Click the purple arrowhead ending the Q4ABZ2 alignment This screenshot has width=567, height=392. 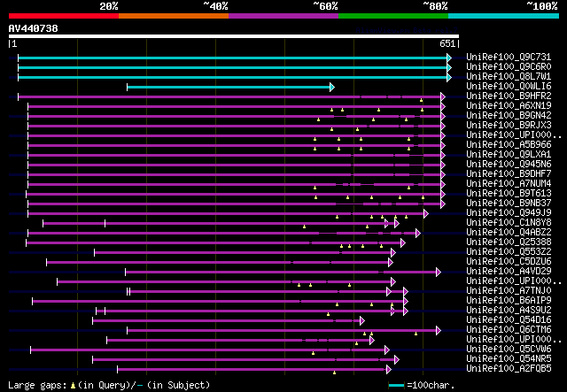click(x=418, y=234)
